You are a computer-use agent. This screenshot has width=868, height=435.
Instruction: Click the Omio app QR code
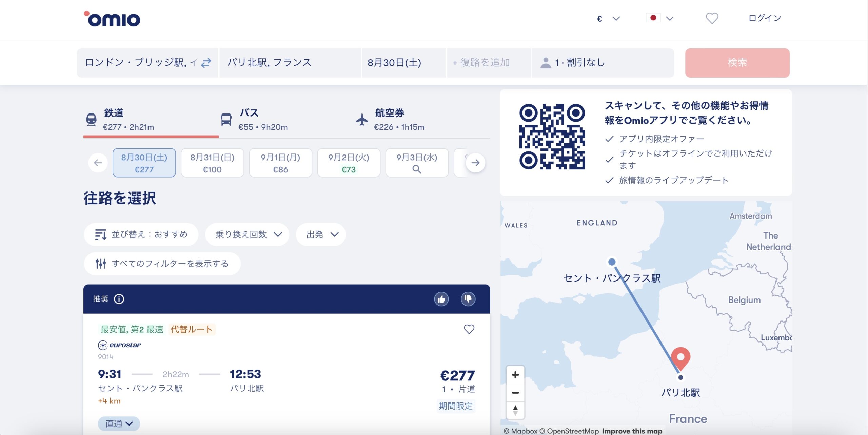pos(552,137)
